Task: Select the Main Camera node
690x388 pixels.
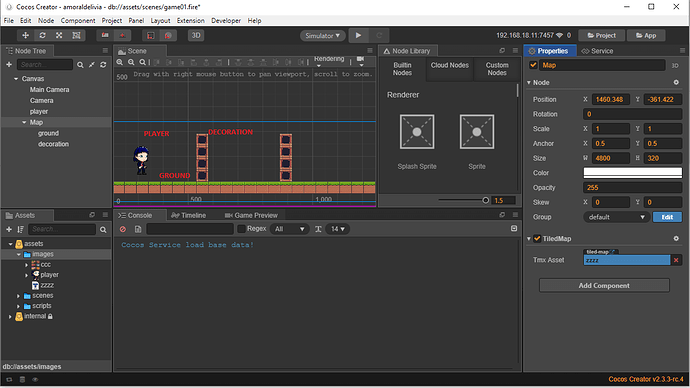Action: (x=49, y=89)
